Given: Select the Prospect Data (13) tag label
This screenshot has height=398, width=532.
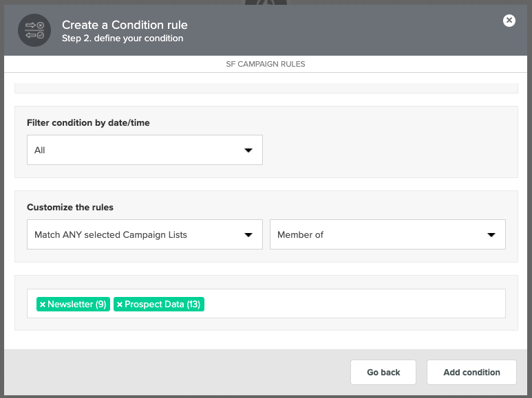Looking at the screenshot, I should tap(162, 304).
